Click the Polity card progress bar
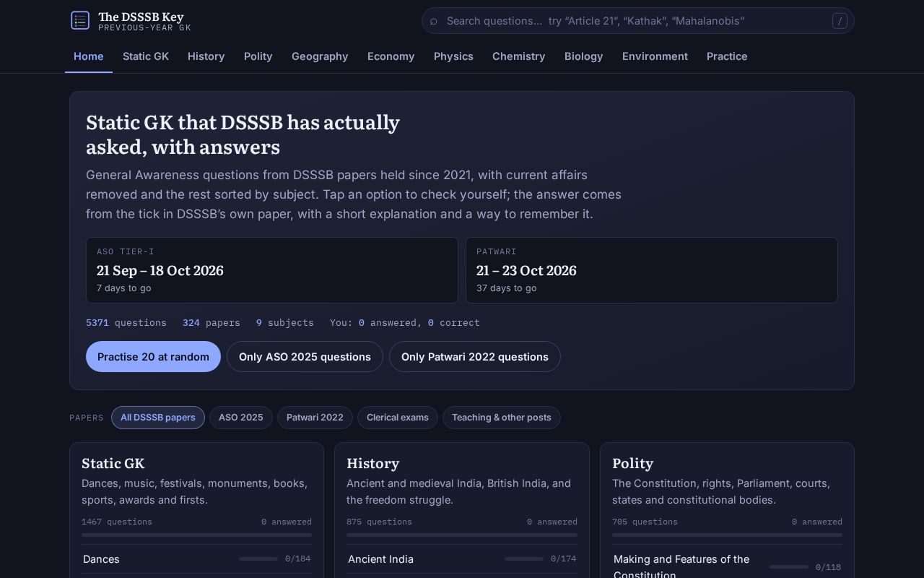 click(727, 535)
